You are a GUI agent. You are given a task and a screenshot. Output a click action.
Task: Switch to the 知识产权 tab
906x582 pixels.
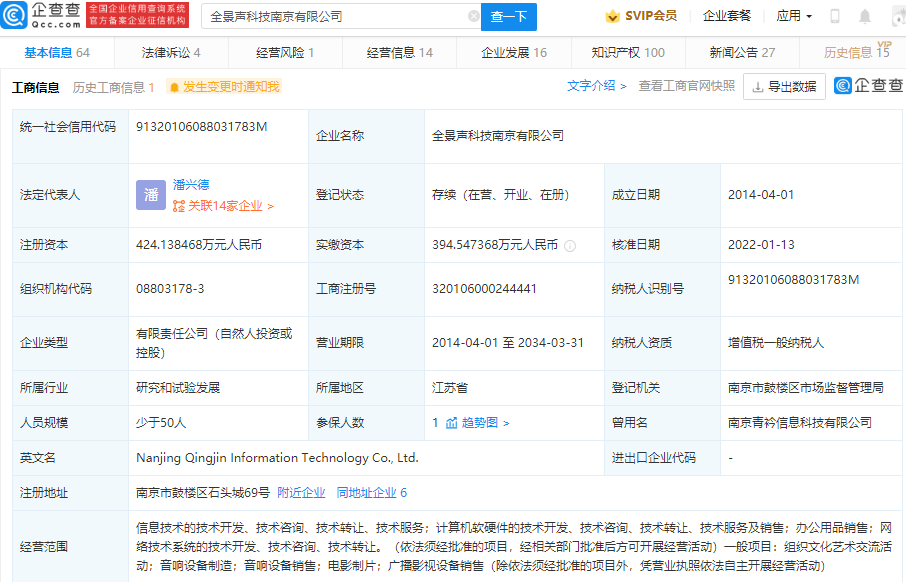click(628, 53)
